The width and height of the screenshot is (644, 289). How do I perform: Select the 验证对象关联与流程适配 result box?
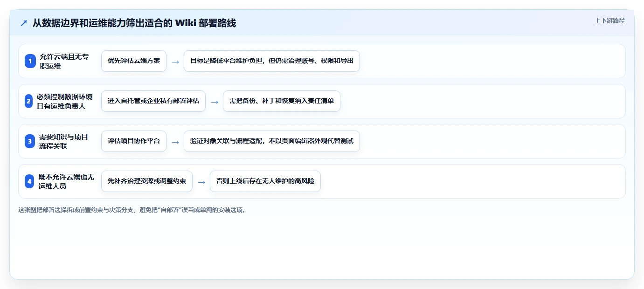[272, 141]
